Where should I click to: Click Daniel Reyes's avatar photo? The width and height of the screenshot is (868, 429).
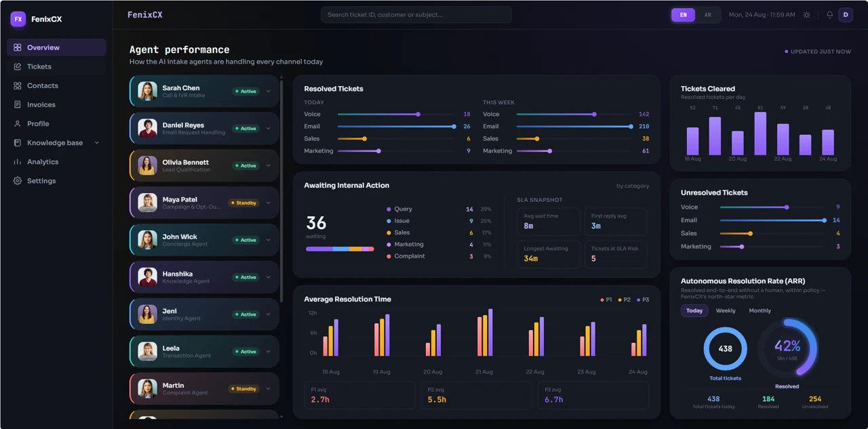[x=147, y=128]
